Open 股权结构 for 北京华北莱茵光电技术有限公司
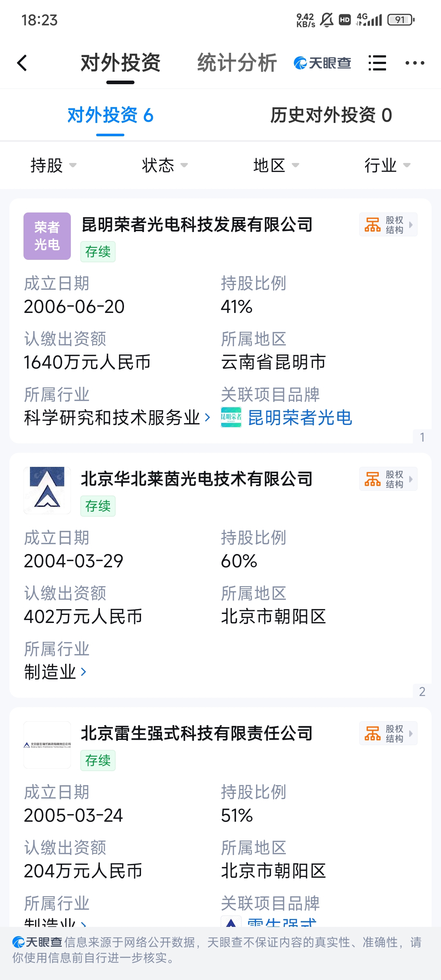 coord(388,478)
